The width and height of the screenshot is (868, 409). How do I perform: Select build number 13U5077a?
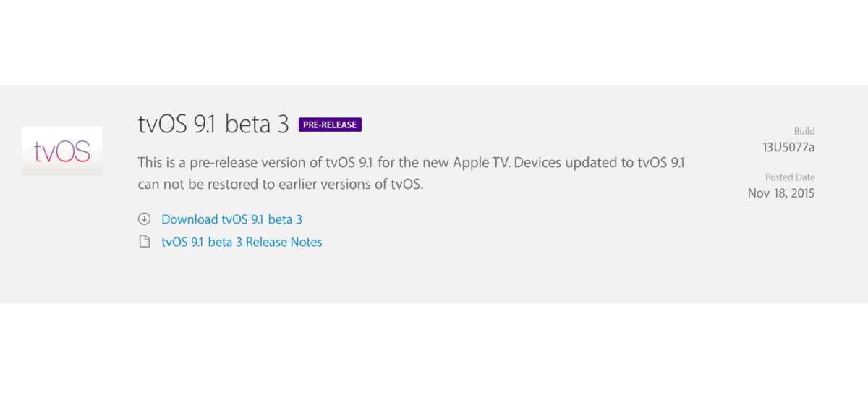788,147
